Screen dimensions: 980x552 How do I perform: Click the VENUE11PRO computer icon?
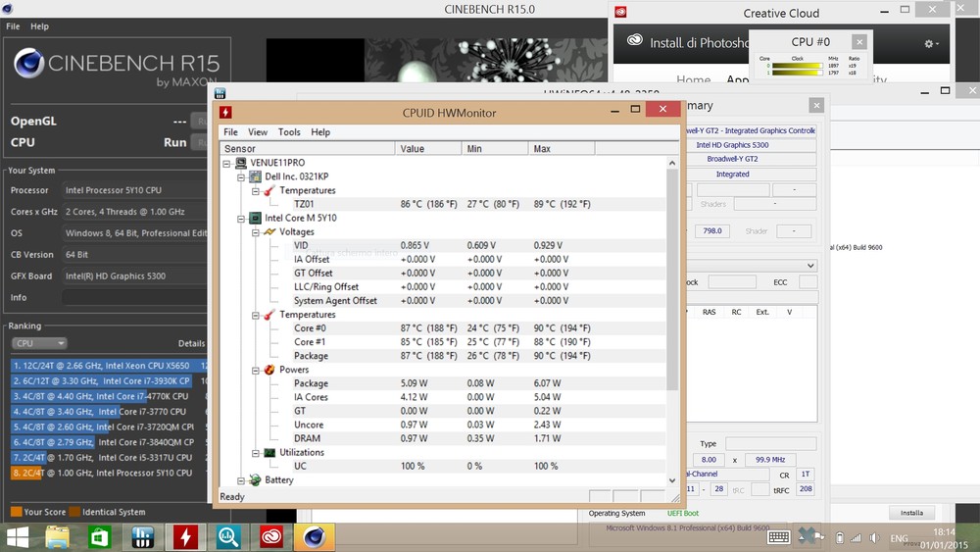point(241,163)
